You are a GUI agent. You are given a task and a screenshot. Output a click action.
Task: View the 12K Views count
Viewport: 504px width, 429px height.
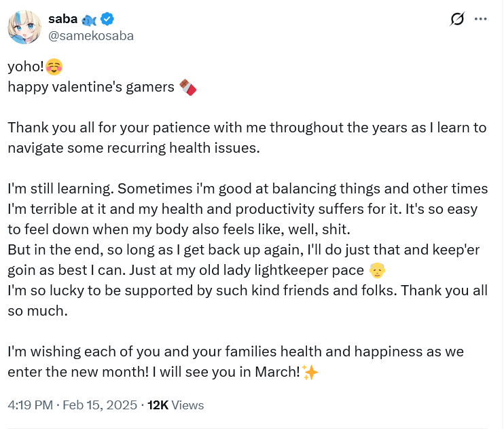click(175, 405)
